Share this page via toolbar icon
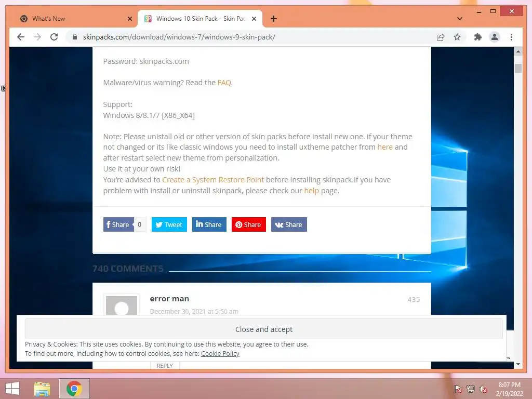This screenshot has height=399, width=532. [441, 37]
